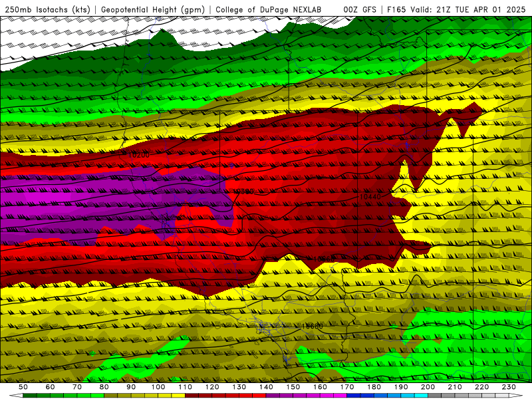Click the dark blue swatch right of 170

click(x=354, y=396)
